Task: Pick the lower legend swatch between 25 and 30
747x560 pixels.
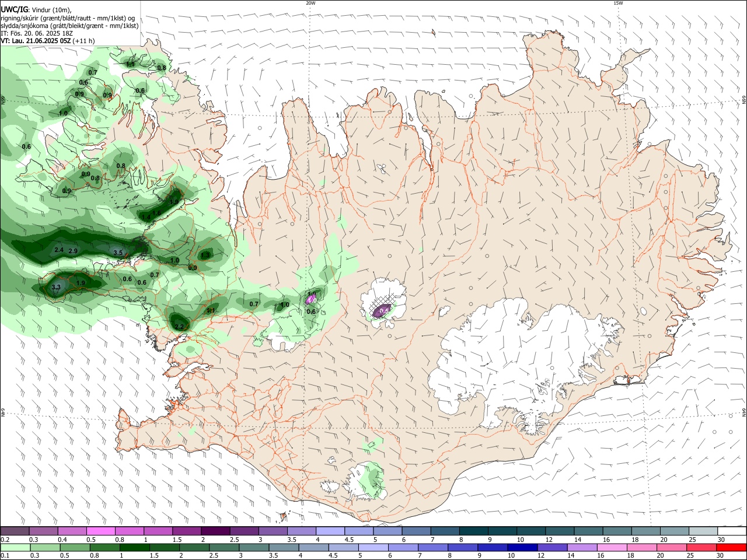Action: (701, 547)
